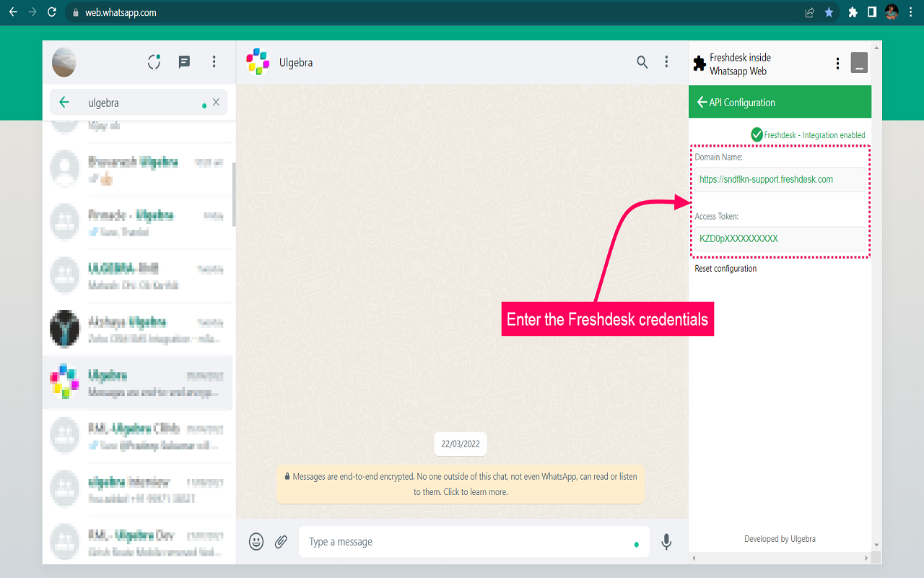Click the 22/03/2022 date label
The image size is (924, 578).
[461, 444]
